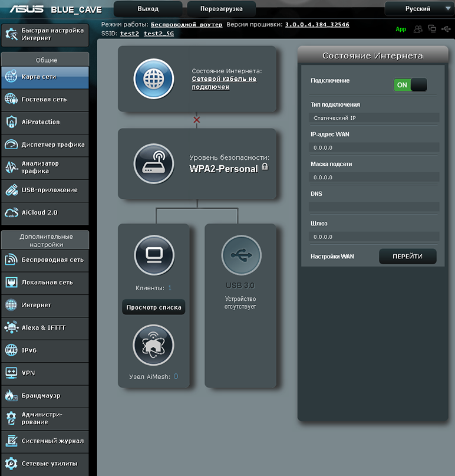This screenshot has height=476, width=455.
Task: Click the IPv6 sidebar icon
Action: click(x=11, y=350)
